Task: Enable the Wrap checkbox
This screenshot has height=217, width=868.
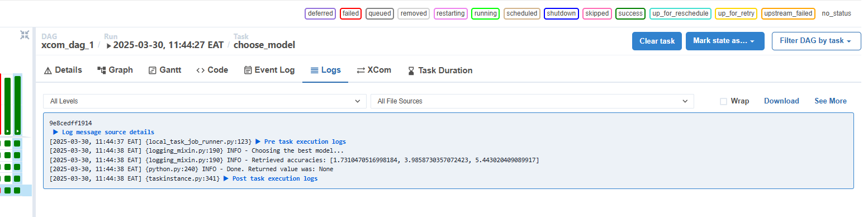Action: pos(723,101)
